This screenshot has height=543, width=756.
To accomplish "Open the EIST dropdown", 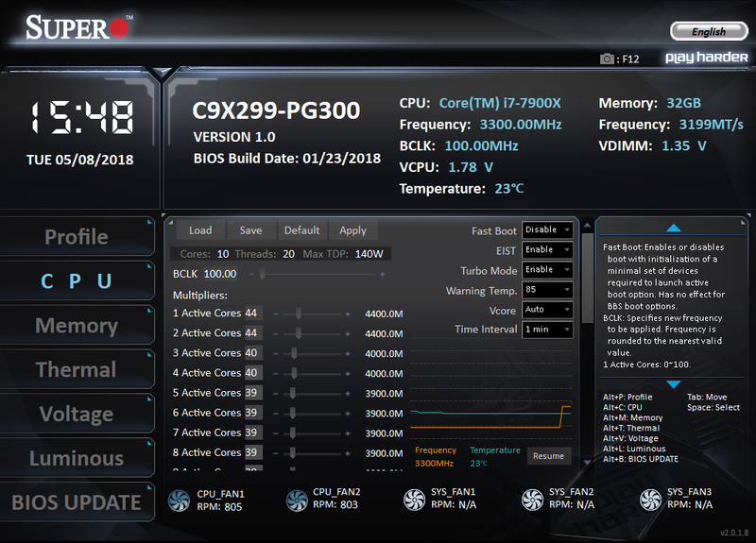I will pyautogui.click(x=547, y=249).
